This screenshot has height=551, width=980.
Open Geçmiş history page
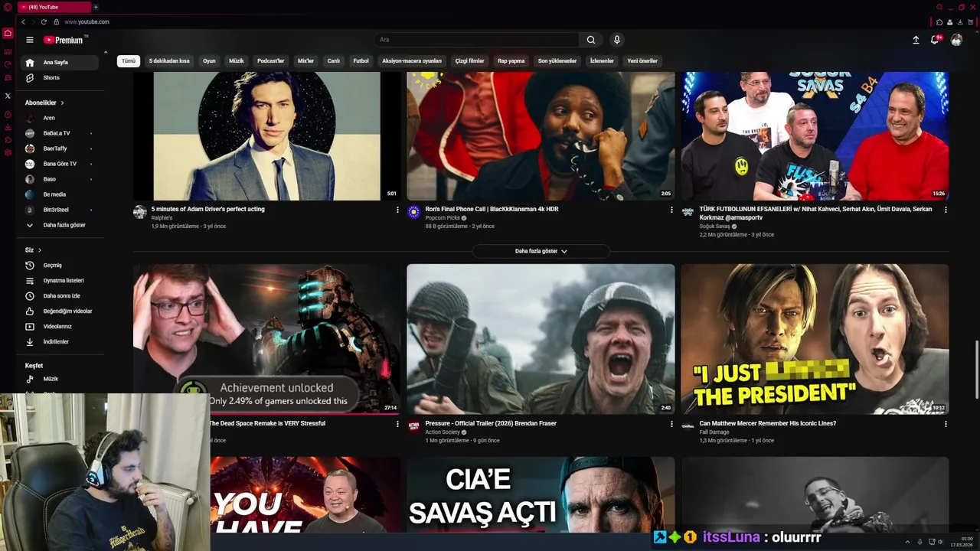click(60, 266)
